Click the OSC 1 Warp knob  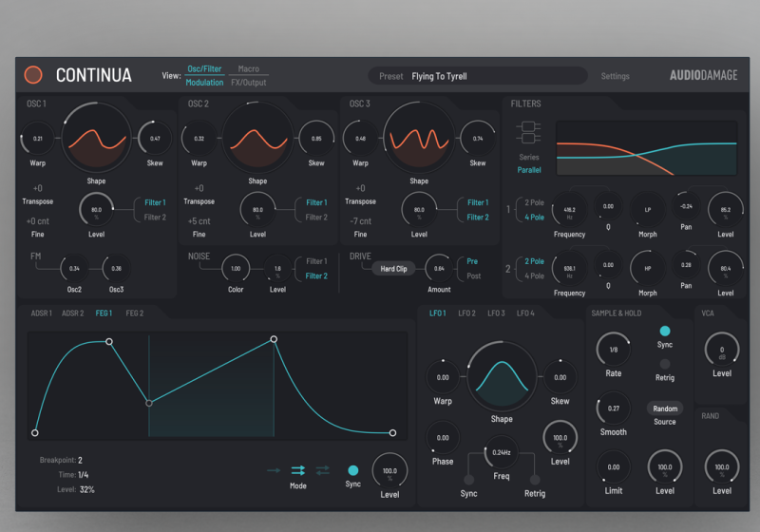point(37,139)
